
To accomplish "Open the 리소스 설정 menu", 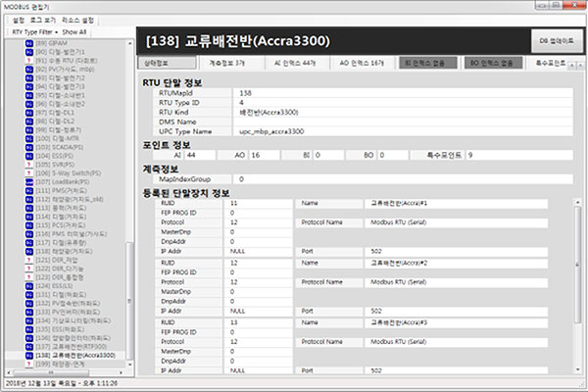I will click(80, 19).
